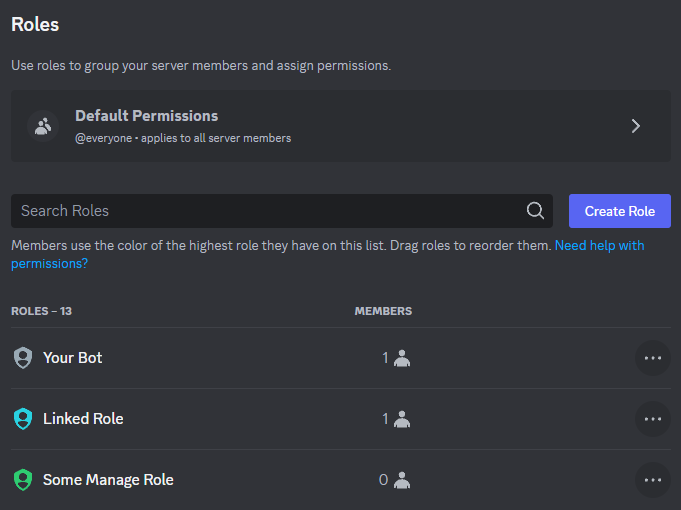Select the Linked Role row

(x=341, y=419)
